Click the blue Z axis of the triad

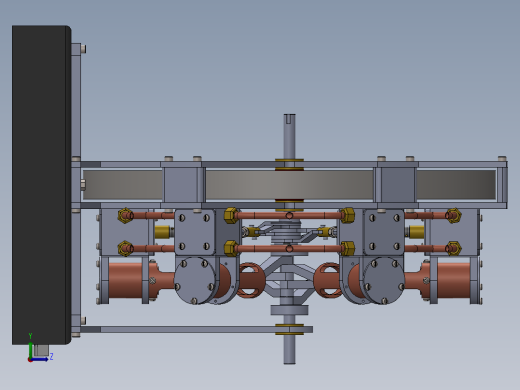tap(40, 359)
